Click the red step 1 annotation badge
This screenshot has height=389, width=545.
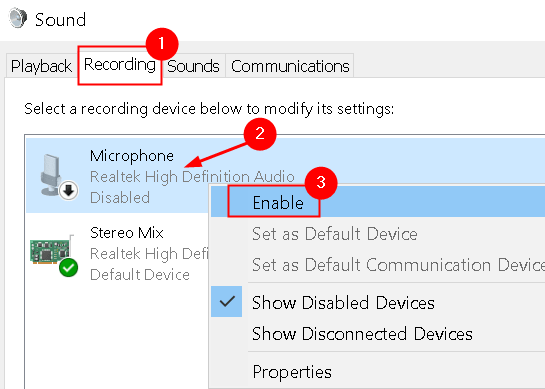pos(162,44)
